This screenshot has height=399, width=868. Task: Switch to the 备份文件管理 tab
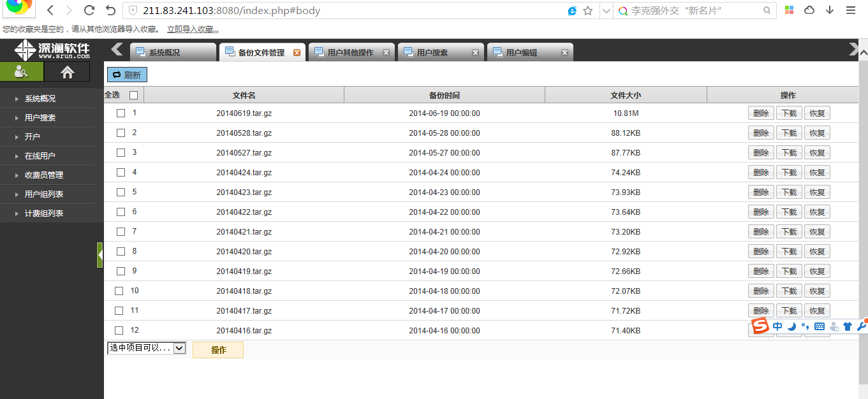pyautogui.click(x=262, y=53)
